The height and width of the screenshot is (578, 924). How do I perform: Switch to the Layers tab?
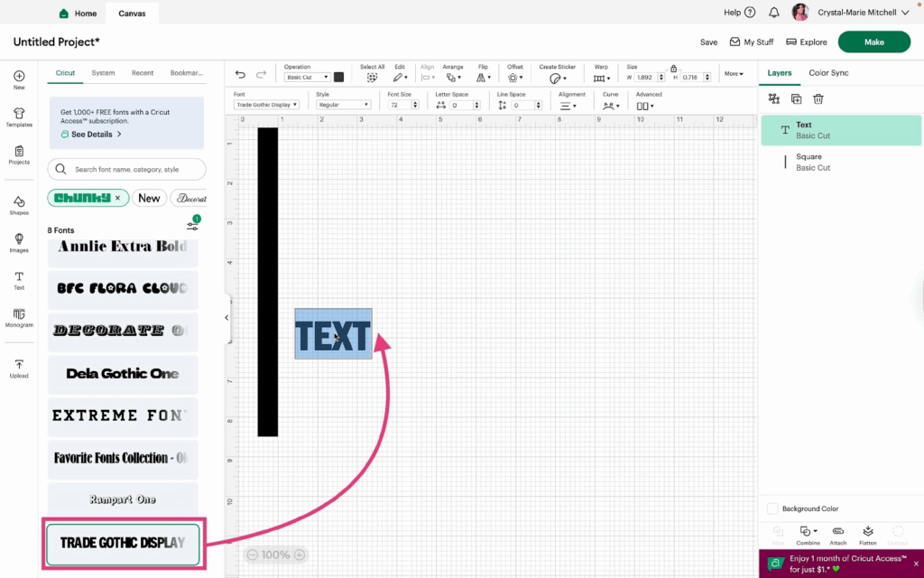point(779,73)
